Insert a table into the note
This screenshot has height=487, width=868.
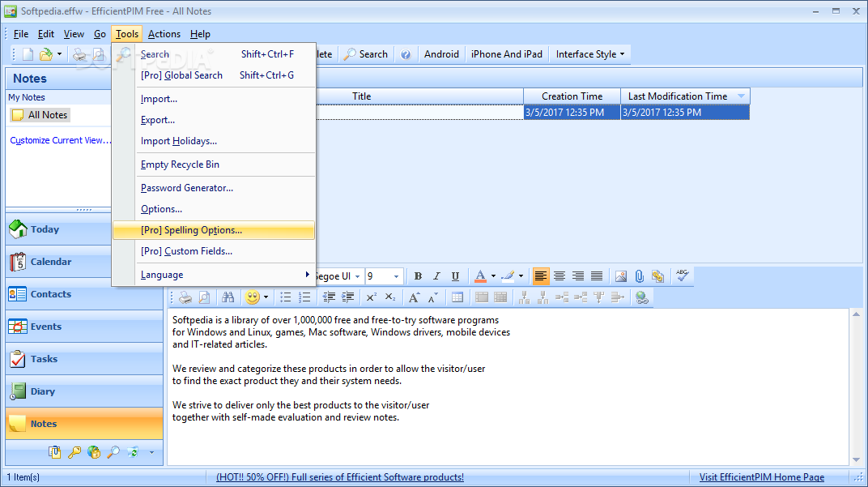click(x=457, y=297)
